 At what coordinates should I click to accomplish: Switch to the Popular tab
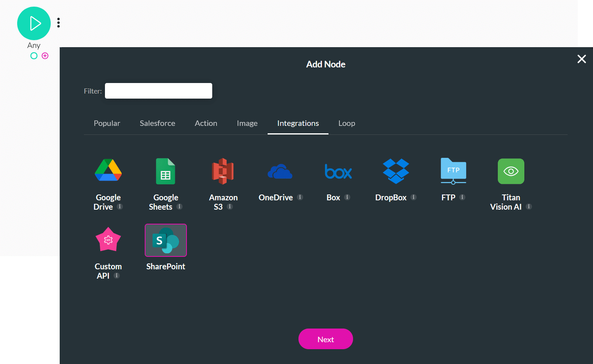(x=107, y=123)
